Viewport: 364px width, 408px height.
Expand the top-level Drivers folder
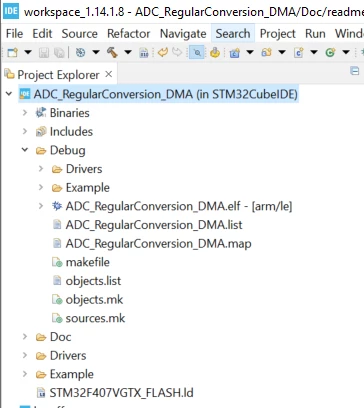(25, 355)
